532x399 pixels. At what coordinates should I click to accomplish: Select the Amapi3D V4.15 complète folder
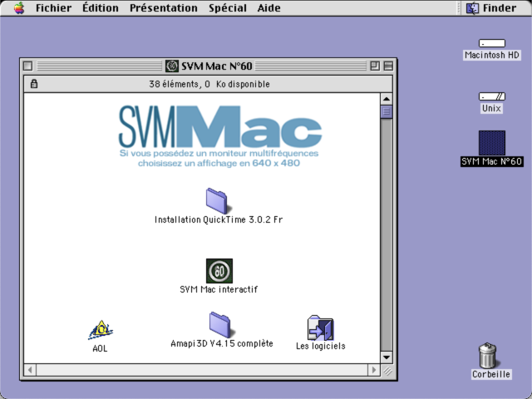(220, 325)
